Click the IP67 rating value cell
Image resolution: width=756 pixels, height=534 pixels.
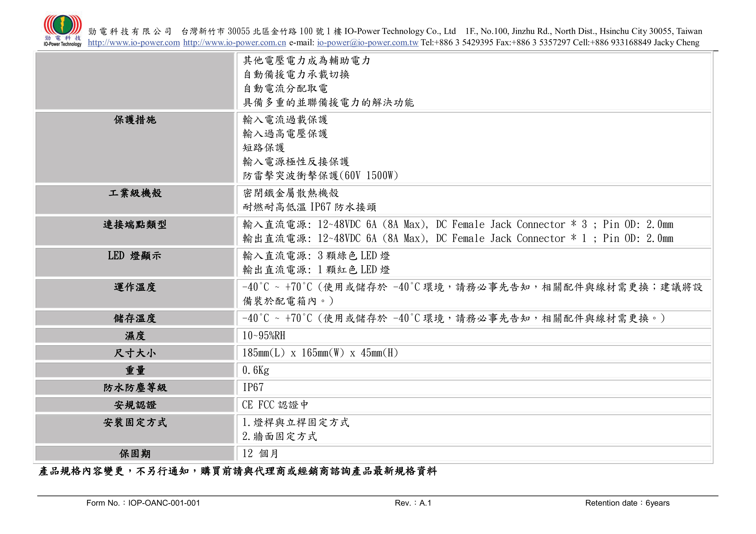point(474,388)
